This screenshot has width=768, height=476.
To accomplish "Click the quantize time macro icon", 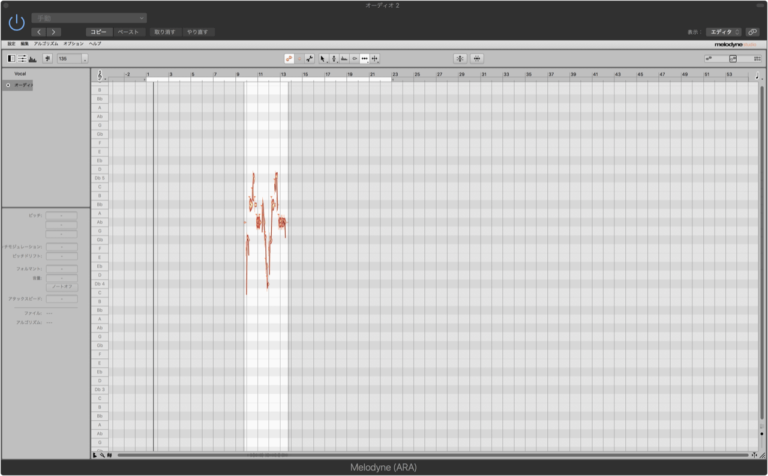I will click(x=477, y=59).
